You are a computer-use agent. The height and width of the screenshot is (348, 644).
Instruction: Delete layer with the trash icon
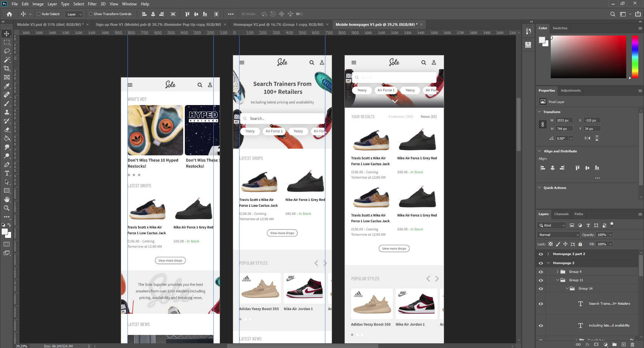click(x=633, y=344)
